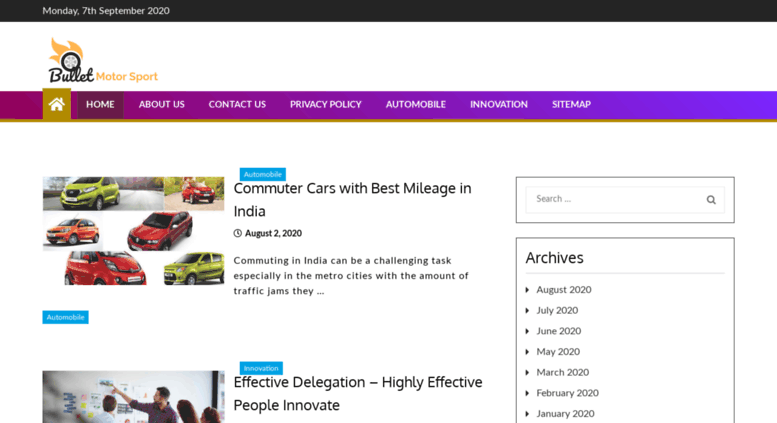Open the delegation meeting thumbnail

click(x=133, y=397)
